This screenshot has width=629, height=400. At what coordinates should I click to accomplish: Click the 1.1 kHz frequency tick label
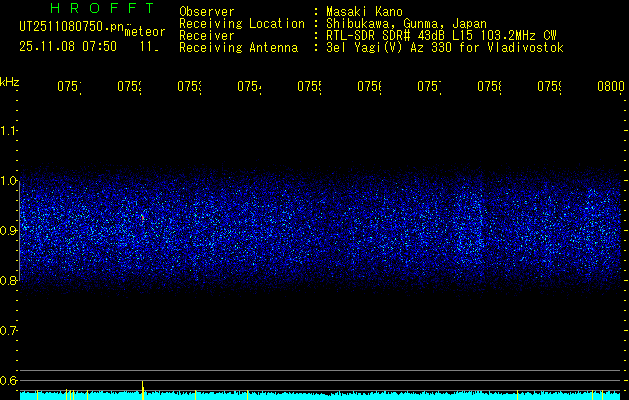tap(8, 130)
